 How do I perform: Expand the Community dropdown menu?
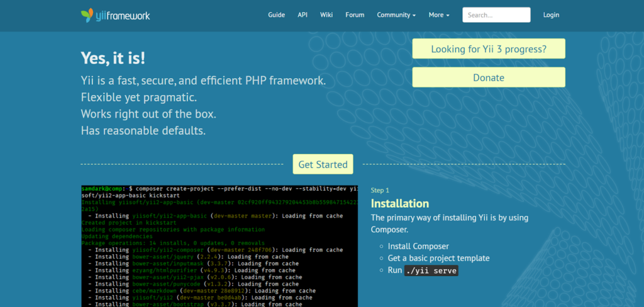(396, 15)
